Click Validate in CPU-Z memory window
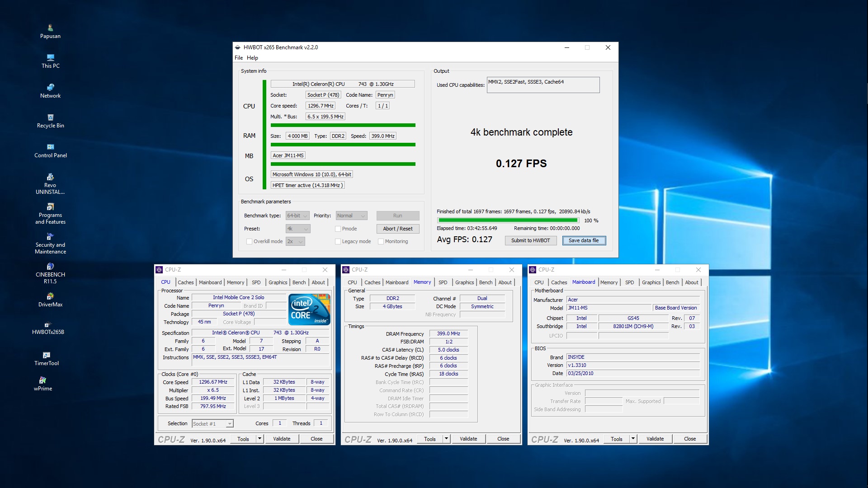This screenshot has width=868, height=488. [x=468, y=439]
